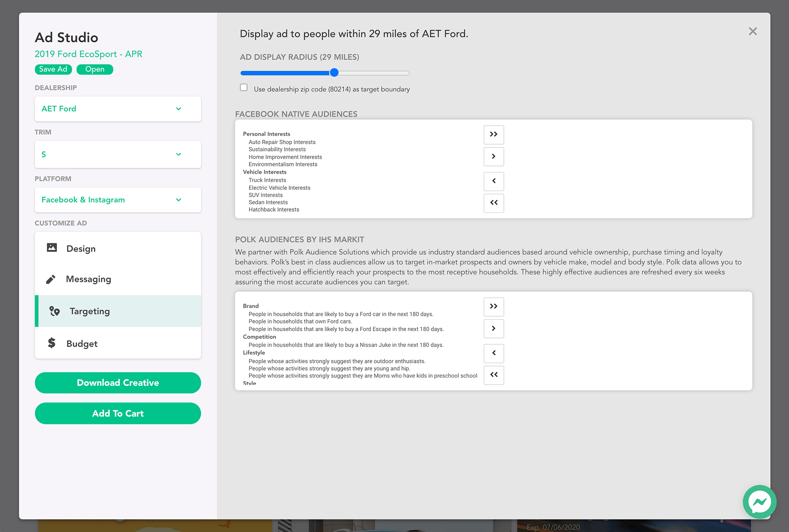Select Home Improvement Interests
The image size is (789, 532).
(x=285, y=157)
